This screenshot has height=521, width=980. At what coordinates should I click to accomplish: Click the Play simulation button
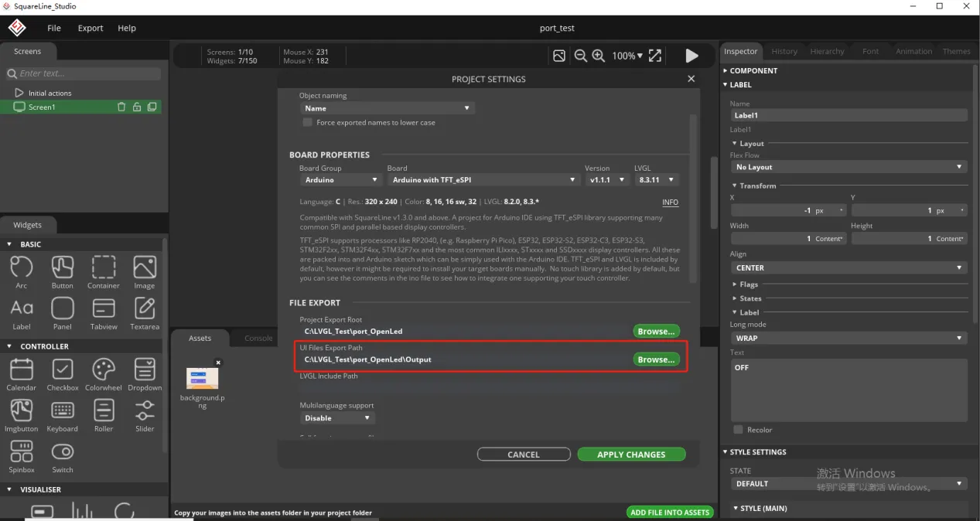click(x=691, y=56)
